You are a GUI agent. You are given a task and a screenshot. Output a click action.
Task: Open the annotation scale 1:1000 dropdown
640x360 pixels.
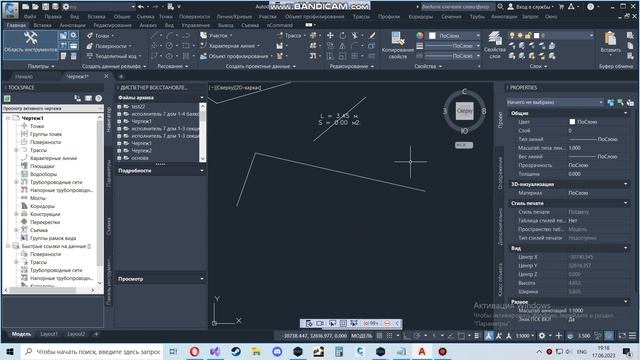pos(524,336)
